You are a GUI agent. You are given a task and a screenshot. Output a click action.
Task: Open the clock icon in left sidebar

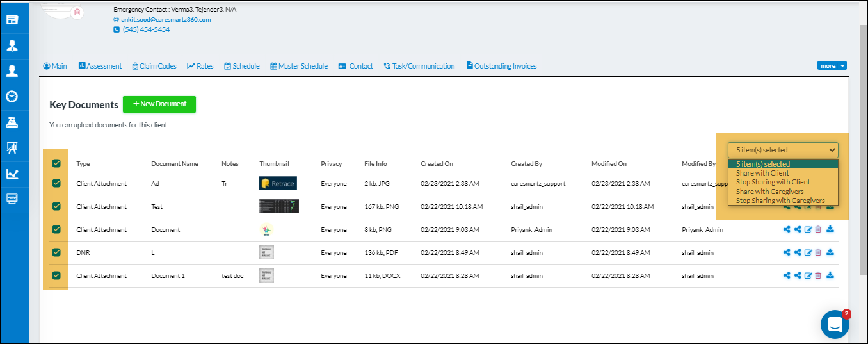click(12, 97)
